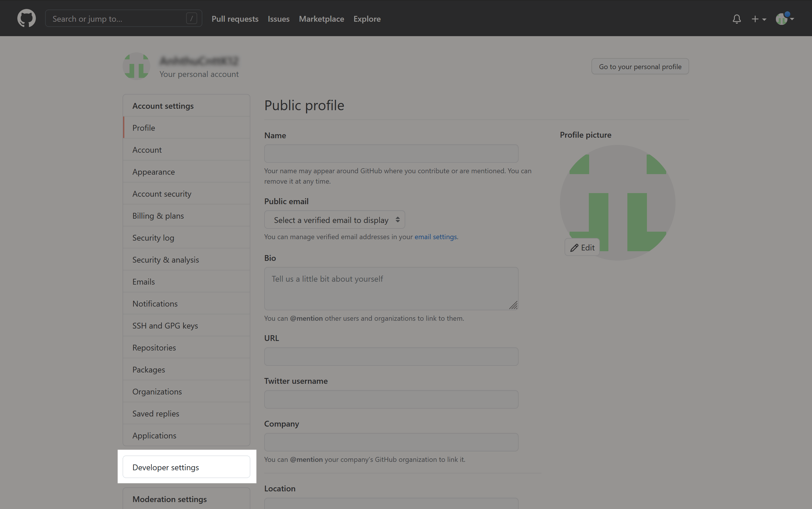Click the GitHub logo icon
Screen dimensions: 812x509
tap(26, 18)
